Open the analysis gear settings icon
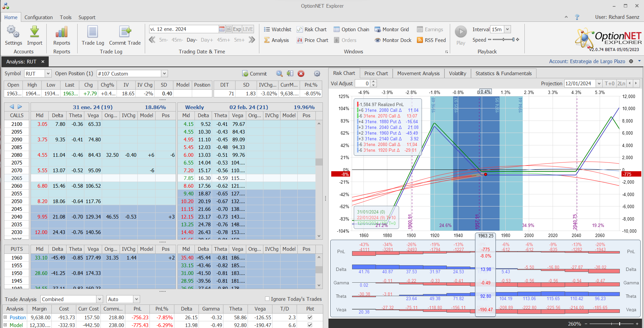Viewport: 644px width, 328px height. click(317, 74)
